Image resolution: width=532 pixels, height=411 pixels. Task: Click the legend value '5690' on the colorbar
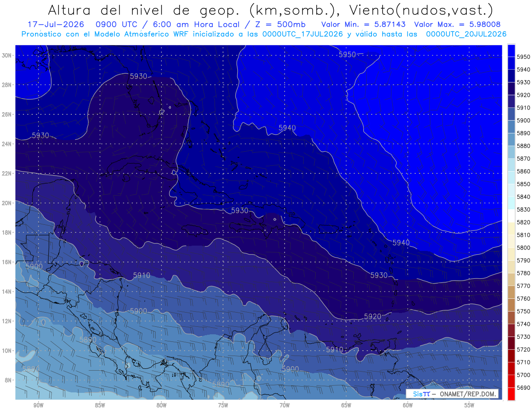[523, 388]
